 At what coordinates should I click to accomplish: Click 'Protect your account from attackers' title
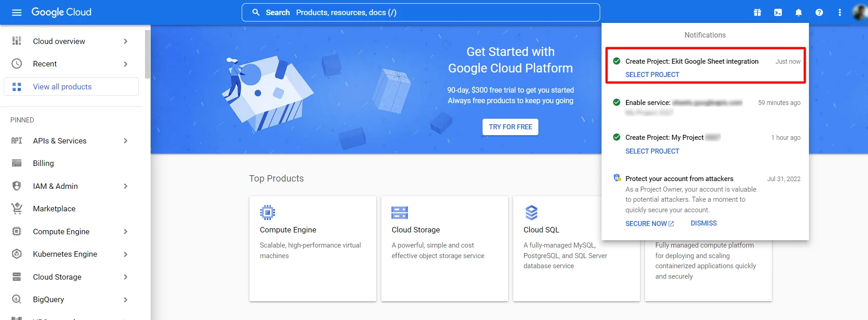point(679,178)
